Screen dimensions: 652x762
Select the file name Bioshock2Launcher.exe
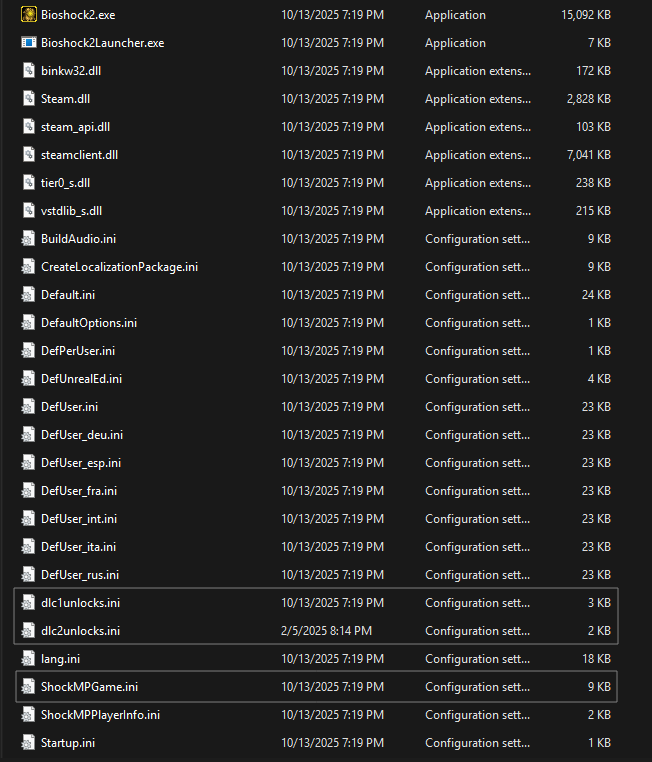pyautogui.click(x=103, y=43)
